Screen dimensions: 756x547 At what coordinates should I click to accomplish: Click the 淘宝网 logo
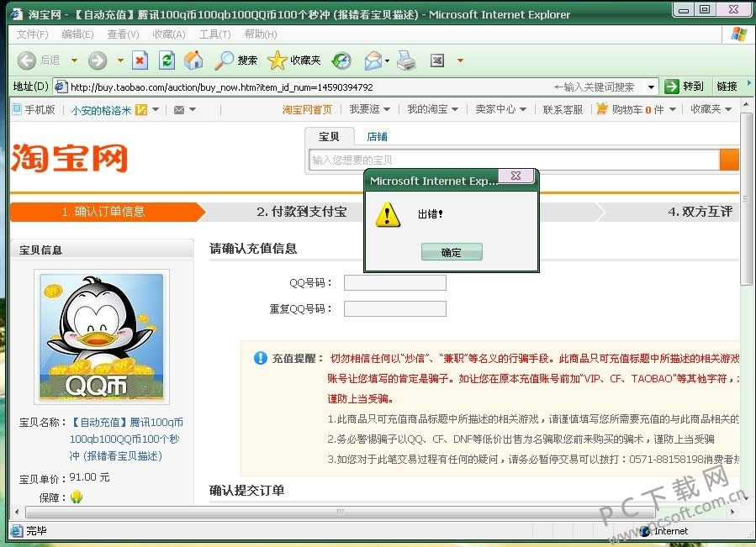pos(69,158)
